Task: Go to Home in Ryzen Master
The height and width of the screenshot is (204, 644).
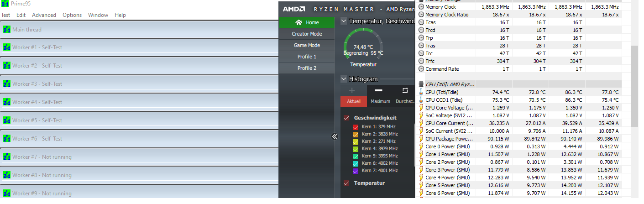Action: coord(307,22)
